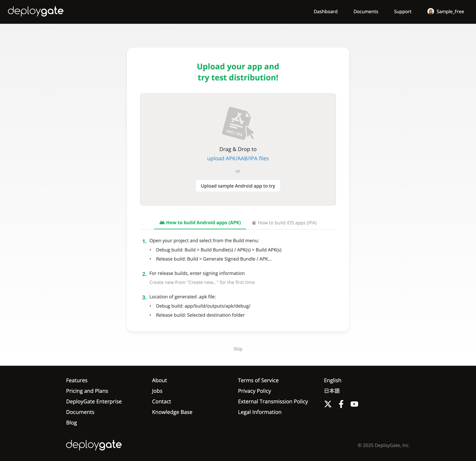476x461 pixels.
Task: Navigate to the Dashboard
Action: click(325, 11)
